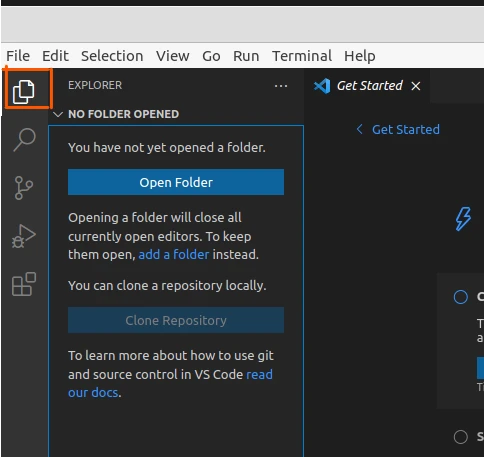The image size is (484, 457).
Task: Open the Run and Debug view icon
Action: [24, 236]
